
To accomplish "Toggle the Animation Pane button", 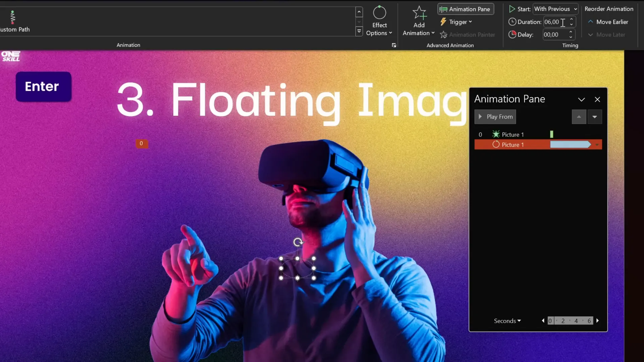I will [x=466, y=9].
